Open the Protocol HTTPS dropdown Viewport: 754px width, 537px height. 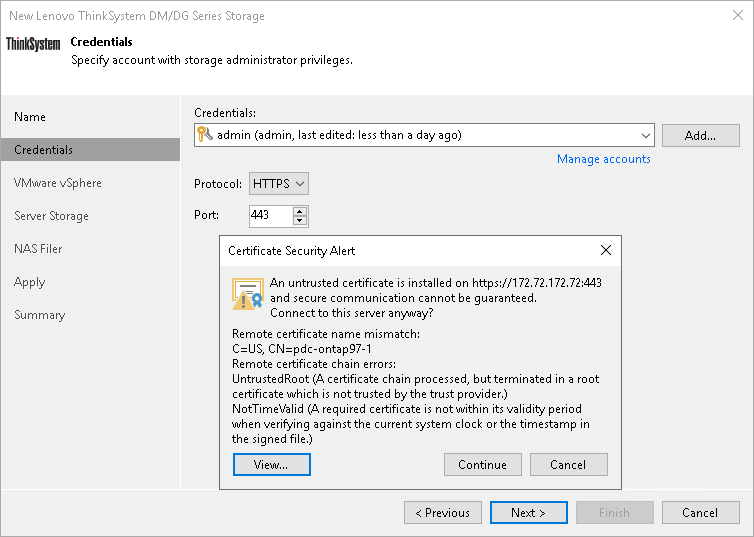pyautogui.click(x=279, y=184)
